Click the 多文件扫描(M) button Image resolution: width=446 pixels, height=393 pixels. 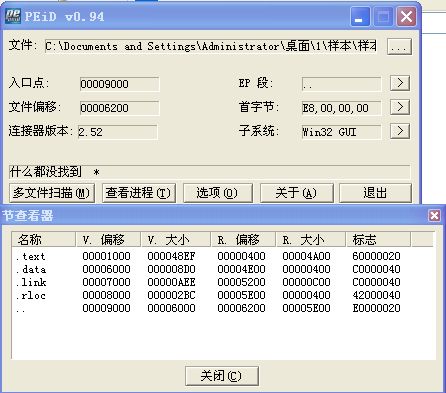[x=52, y=193]
